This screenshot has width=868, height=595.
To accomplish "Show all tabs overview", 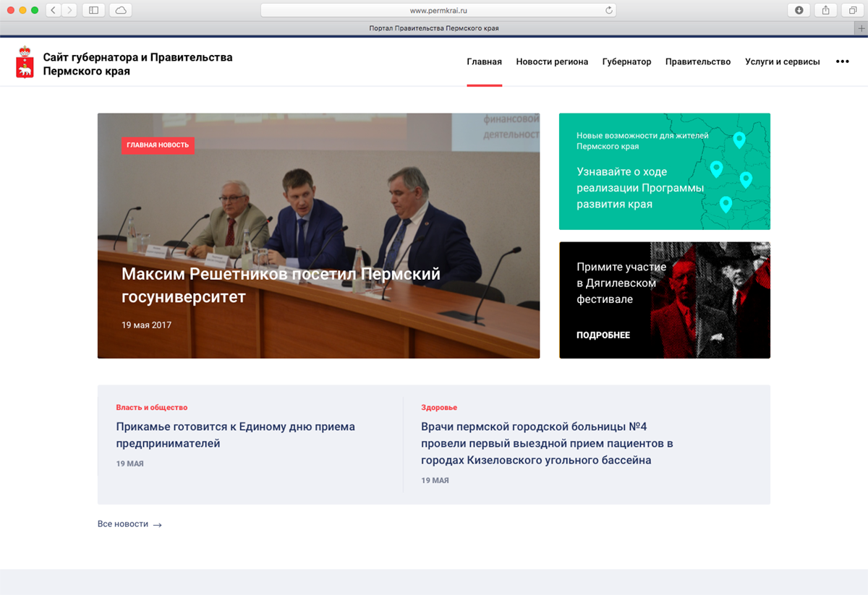I will pyautogui.click(x=853, y=10).
